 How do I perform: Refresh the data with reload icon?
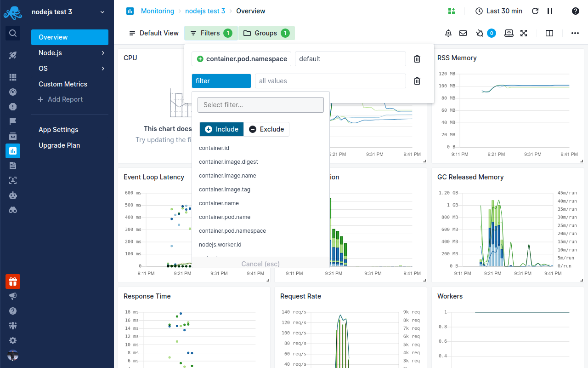[535, 11]
